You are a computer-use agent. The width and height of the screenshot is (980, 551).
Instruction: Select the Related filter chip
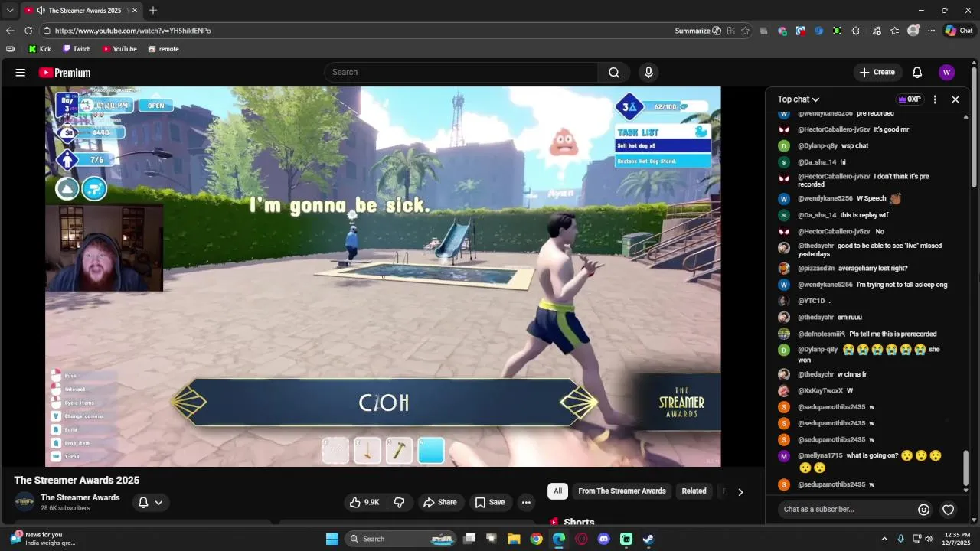click(694, 491)
